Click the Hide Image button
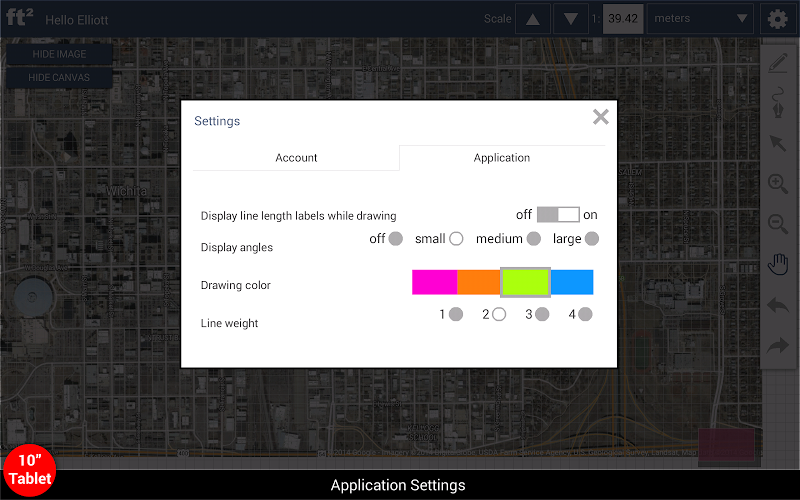The height and width of the screenshot is (500, 800). pos(59,54)
